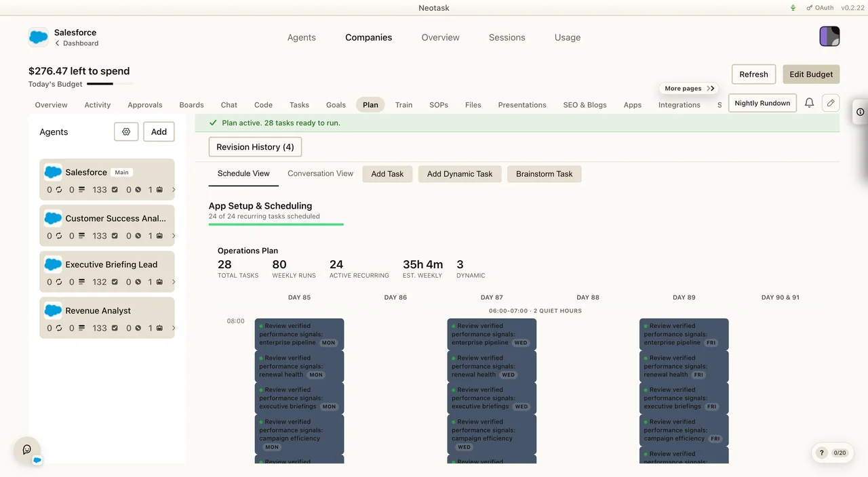Click the Refresh button
The image size is (868, 477).
click(x=753, y=75)
